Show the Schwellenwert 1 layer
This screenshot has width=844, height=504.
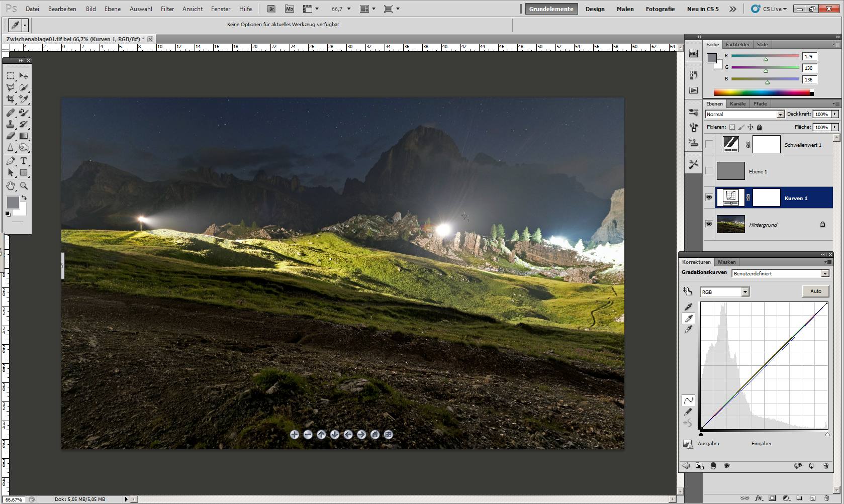[709, 145]
